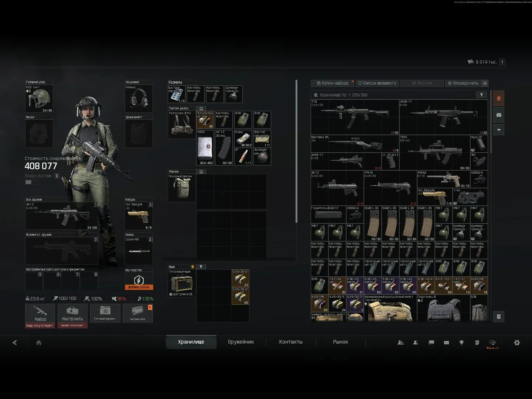
Task: Select the Титановый ящик case
Action: 182,283
